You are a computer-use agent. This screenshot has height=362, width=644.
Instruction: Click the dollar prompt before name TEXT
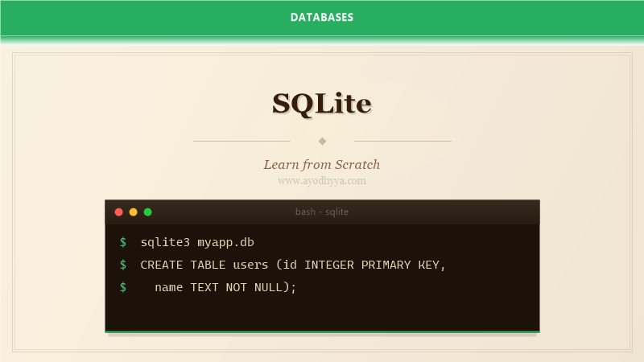coord(123,287)
